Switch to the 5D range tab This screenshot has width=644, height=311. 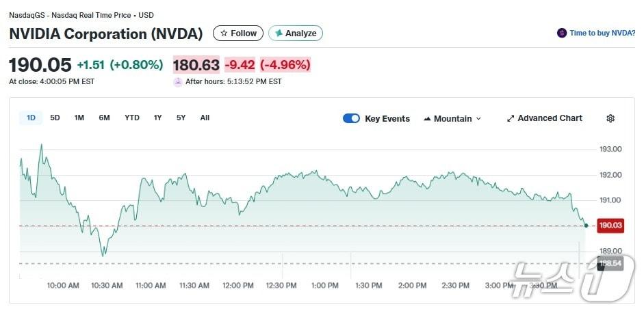pos(55,118)
